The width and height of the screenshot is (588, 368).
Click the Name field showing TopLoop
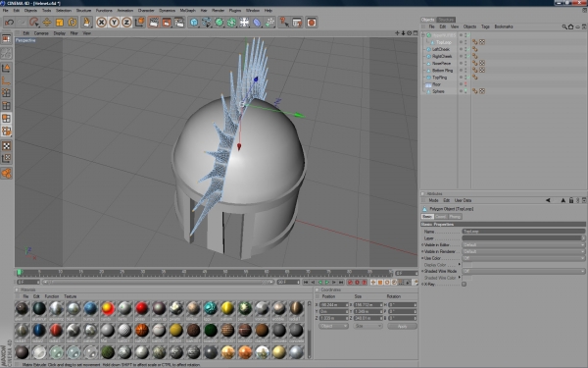[523, 232]
